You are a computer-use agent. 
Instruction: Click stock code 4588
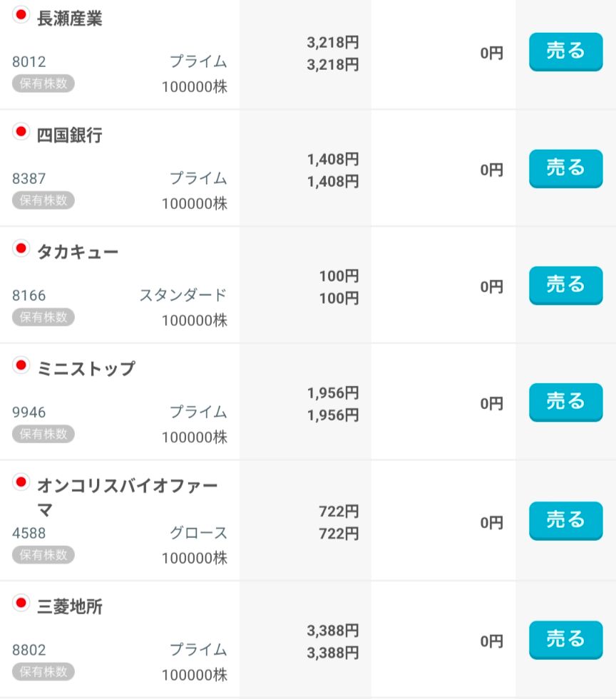pos(29,533)
